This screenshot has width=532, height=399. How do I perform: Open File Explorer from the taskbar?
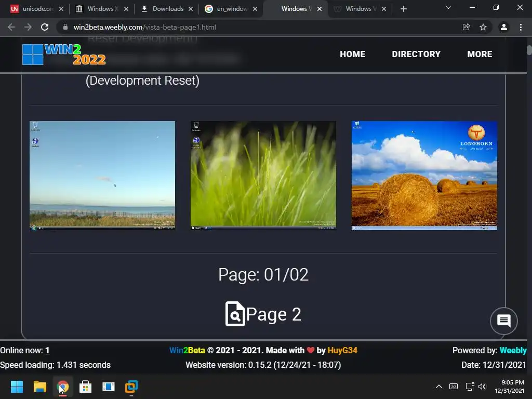[39, 387]
